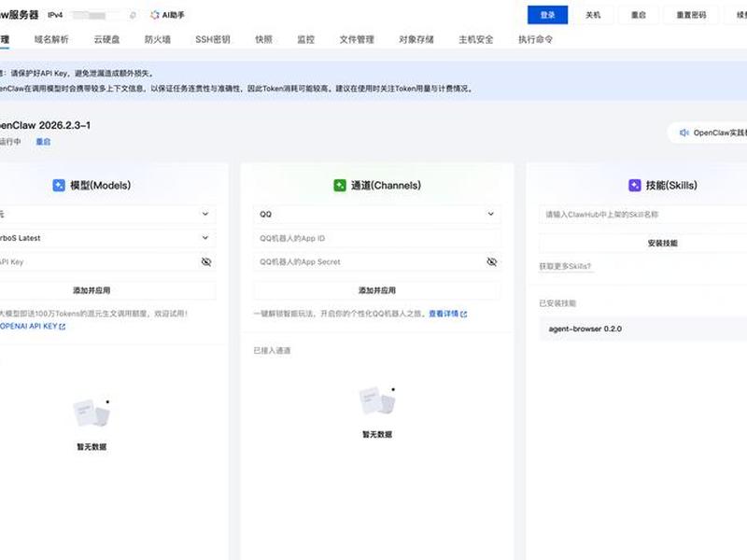Click the purple Skills section icon
The height and width of the screenshot is (560, 747).
tap(635, 185)
